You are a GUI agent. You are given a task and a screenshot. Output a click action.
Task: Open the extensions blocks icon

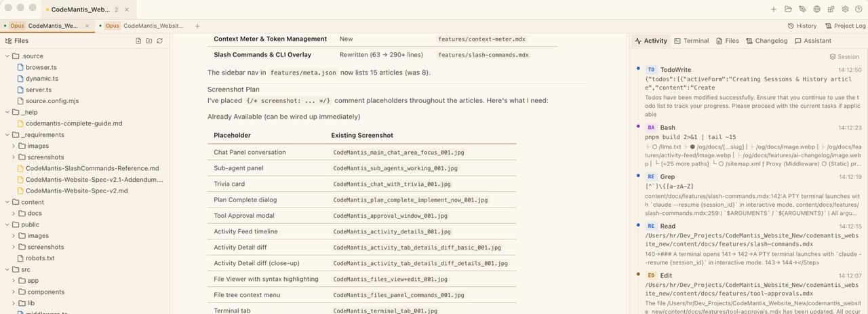[831, 9]
